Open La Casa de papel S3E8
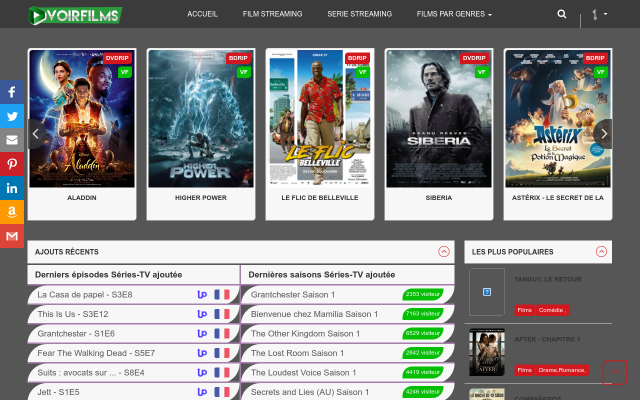Image resolution: width=640 pixels, height=400 pixels. pyautogui.click(x=85, y=295)
